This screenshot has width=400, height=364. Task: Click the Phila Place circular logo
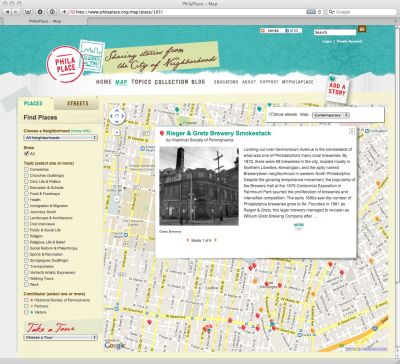coord(65,64)
